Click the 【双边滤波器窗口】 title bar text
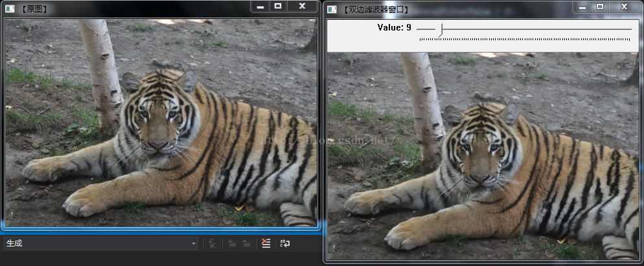The width and height of the screenshot is (644, 266). pos(374,9)
